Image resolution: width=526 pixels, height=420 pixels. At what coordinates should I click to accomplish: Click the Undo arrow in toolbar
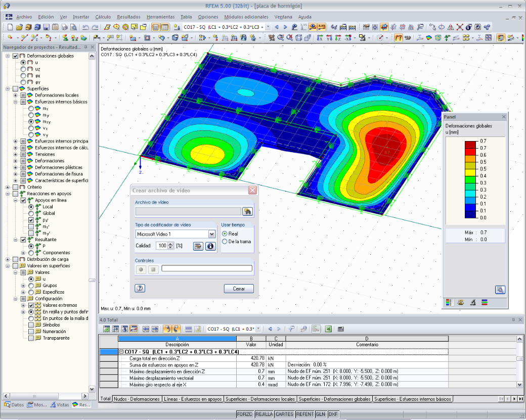click(85, 27)
